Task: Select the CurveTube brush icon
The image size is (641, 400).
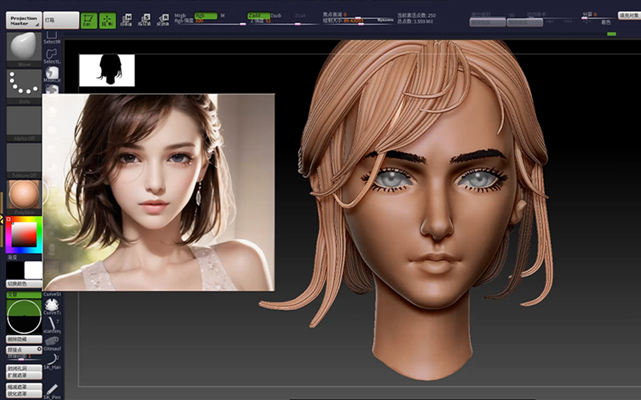Action: pyautogui.click(x=52, y=306)
